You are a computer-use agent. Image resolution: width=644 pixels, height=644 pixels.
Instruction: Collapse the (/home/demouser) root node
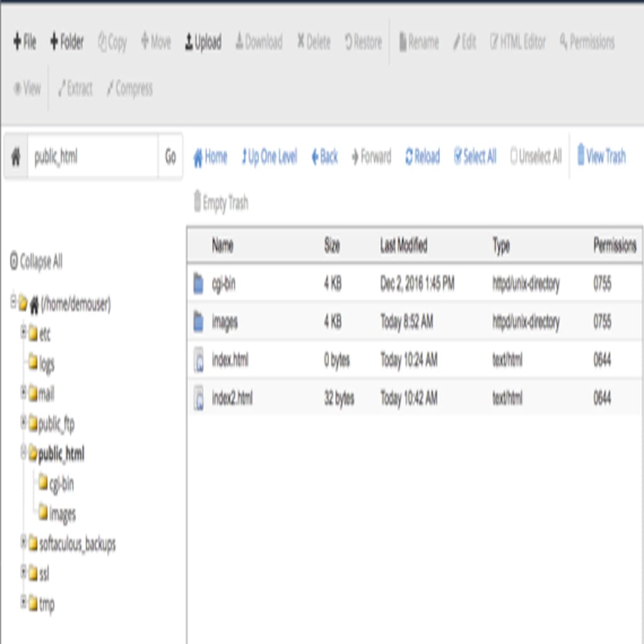point(13,301)
